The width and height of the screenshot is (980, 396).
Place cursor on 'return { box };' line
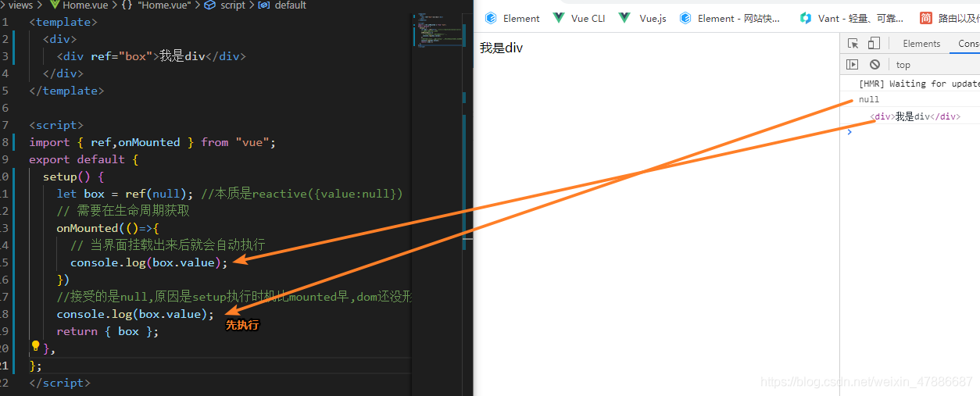108,331
